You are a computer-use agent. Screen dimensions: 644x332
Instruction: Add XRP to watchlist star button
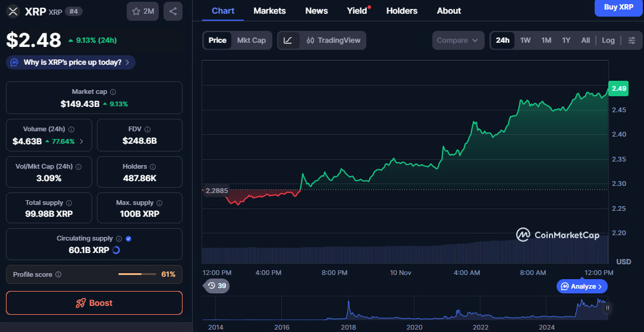pos(143,11)
